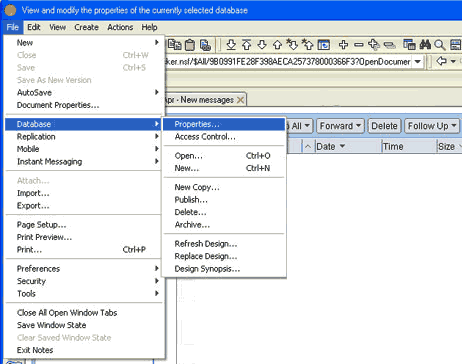
Task: Select Replace Design... menu item
Action: [224, 256]
